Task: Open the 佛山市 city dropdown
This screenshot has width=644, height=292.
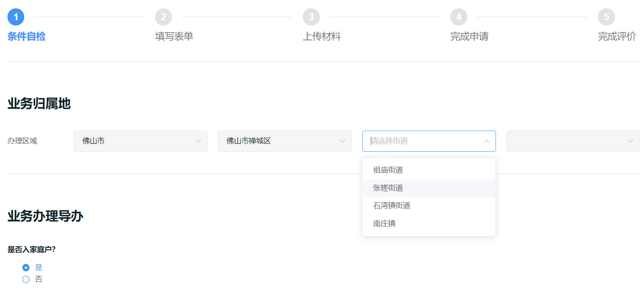Action: (x=140, y=141)
